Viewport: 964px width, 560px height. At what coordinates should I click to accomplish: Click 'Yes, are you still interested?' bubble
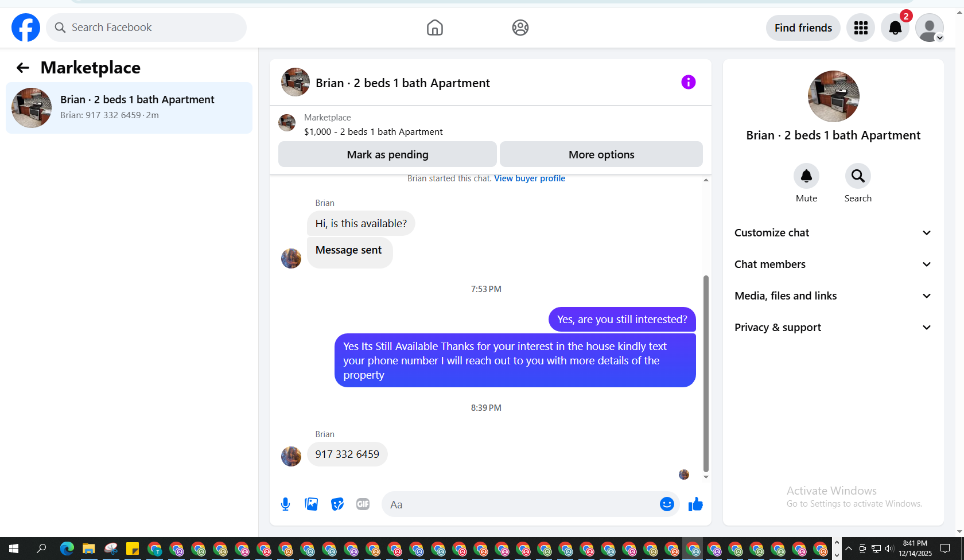point(622,319)
